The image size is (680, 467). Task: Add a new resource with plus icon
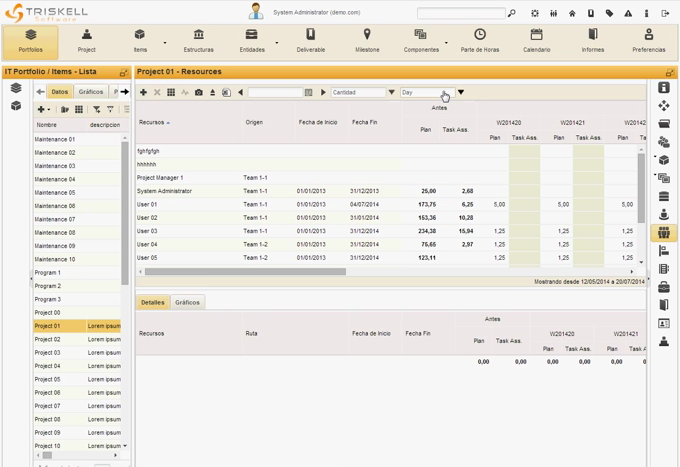pos(144,92)
